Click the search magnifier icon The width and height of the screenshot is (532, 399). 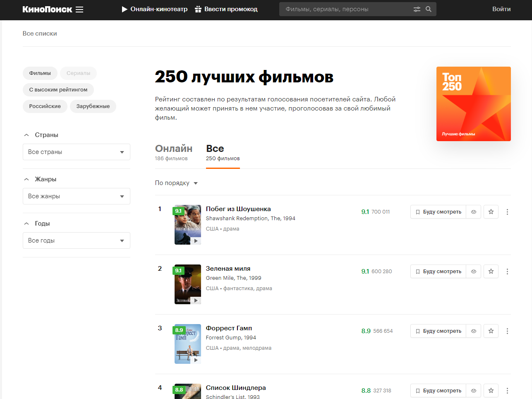pos(429,9)
